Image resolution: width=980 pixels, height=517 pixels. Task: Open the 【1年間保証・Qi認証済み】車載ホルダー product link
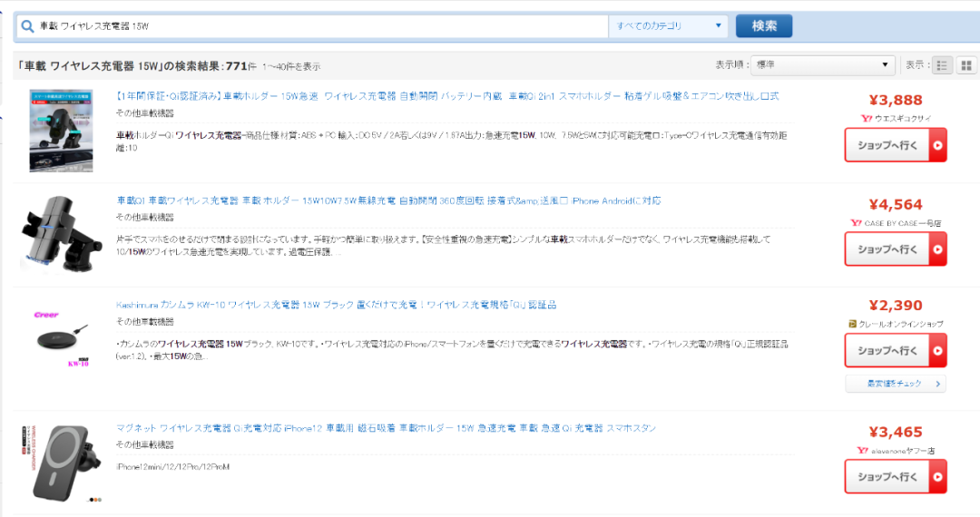click(447, 96)
